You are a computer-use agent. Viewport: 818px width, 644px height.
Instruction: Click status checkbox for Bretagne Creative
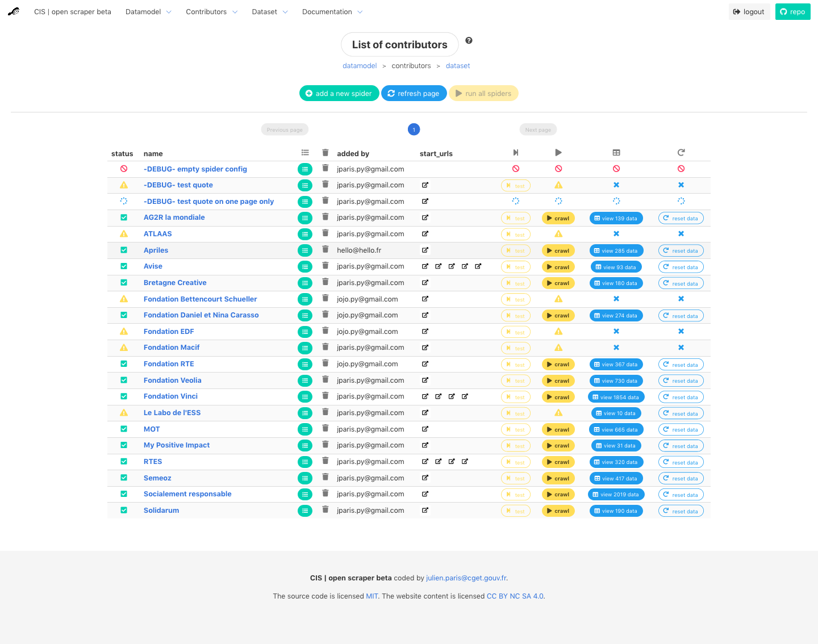(x=124, y=282)
